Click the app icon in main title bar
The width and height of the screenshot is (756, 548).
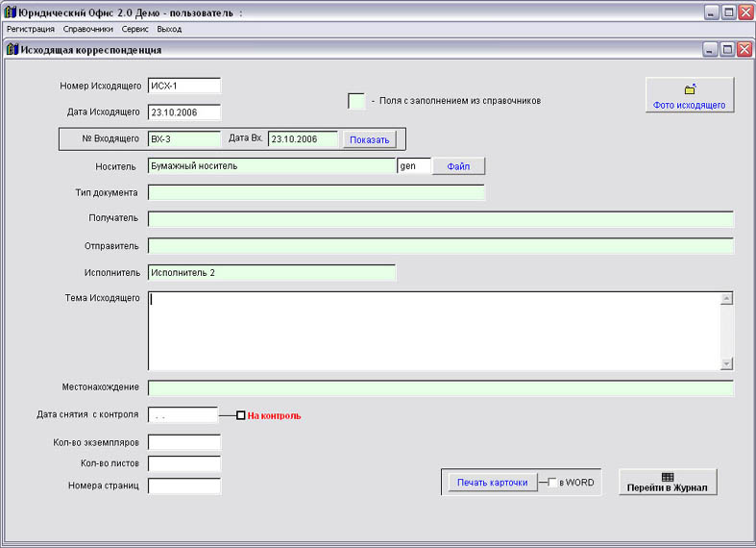pyautogui.click(x=10, y=12)
